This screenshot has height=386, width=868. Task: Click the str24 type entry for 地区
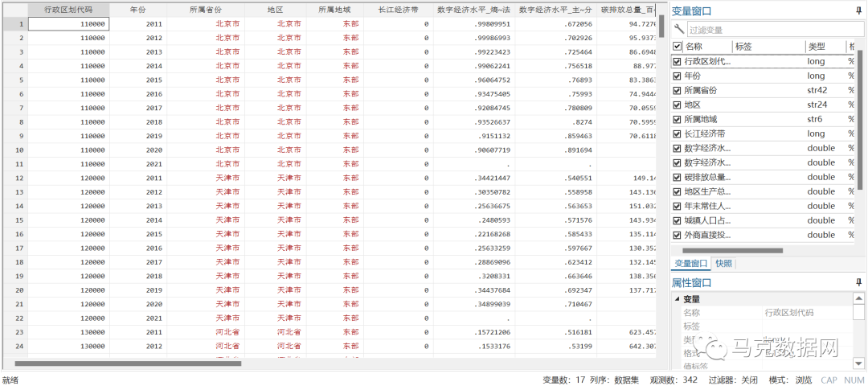pos(817,105)
